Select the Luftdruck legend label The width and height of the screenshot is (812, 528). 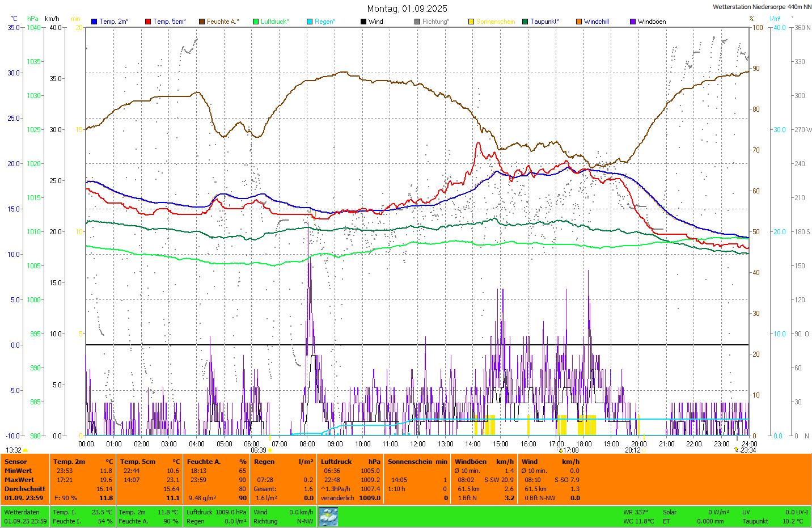tap(274, 22)
